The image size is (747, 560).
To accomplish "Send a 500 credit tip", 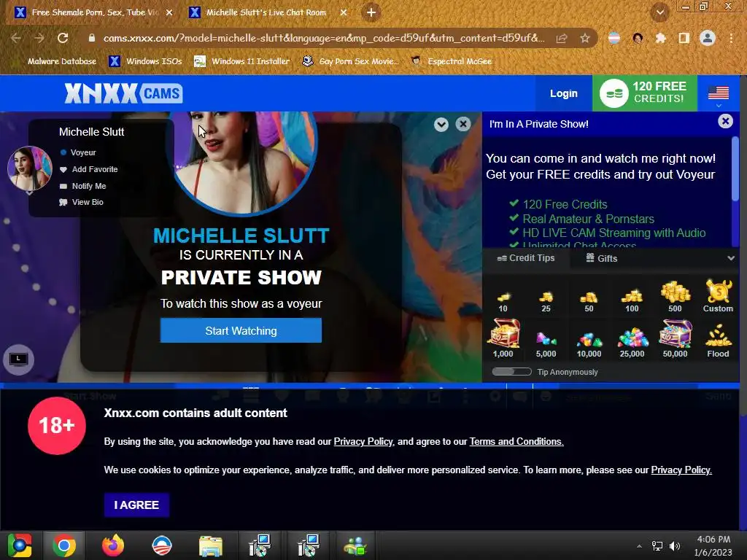I will (x=675, y=297).
